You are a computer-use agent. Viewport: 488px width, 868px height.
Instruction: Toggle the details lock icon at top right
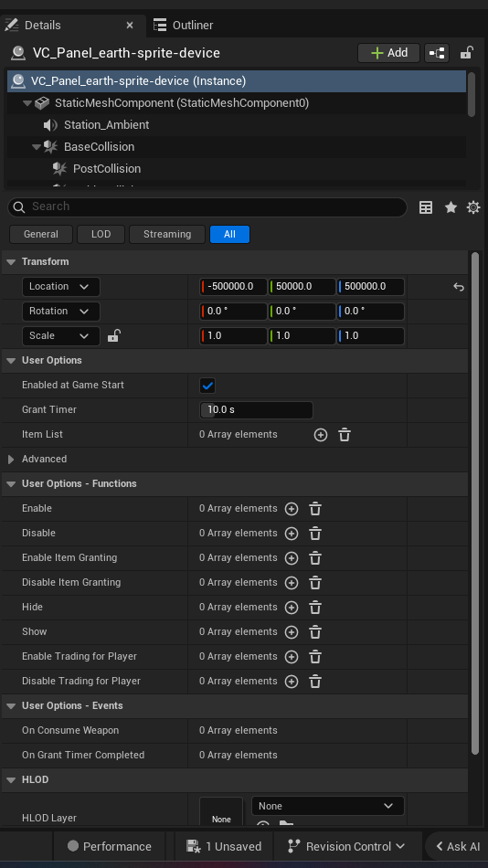point(466,53)
